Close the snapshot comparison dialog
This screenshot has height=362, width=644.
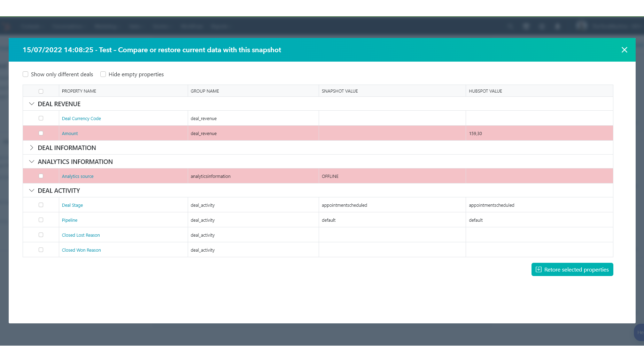pyautogui.click(x=624, y=50)
